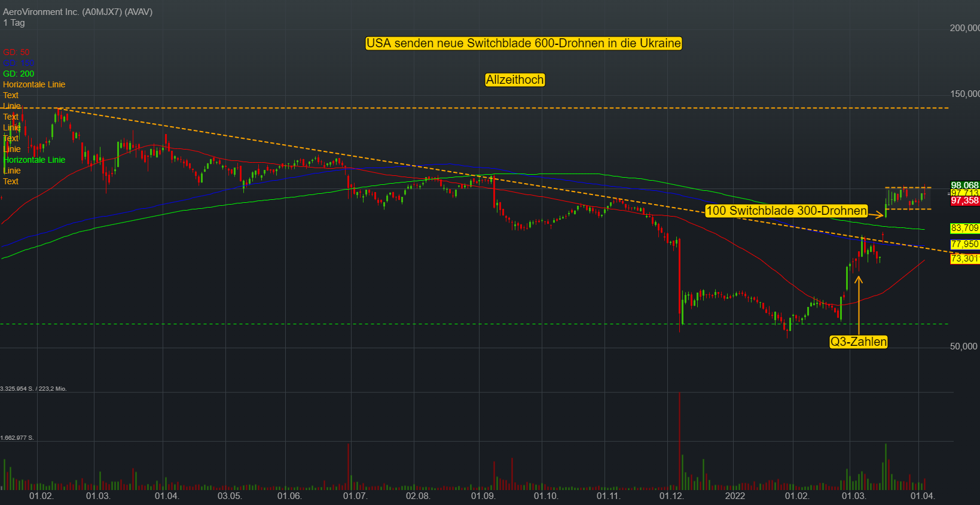980x505 pixels.
Task: Click the orange arrow above Q3-Zahlen
Action: pos(859,305)
